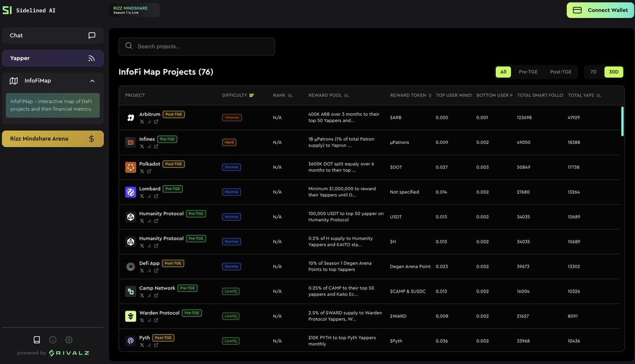This screenshot has height=364, width=635.
Task: Click the Camp Network project name
Action: pos(157,288)
